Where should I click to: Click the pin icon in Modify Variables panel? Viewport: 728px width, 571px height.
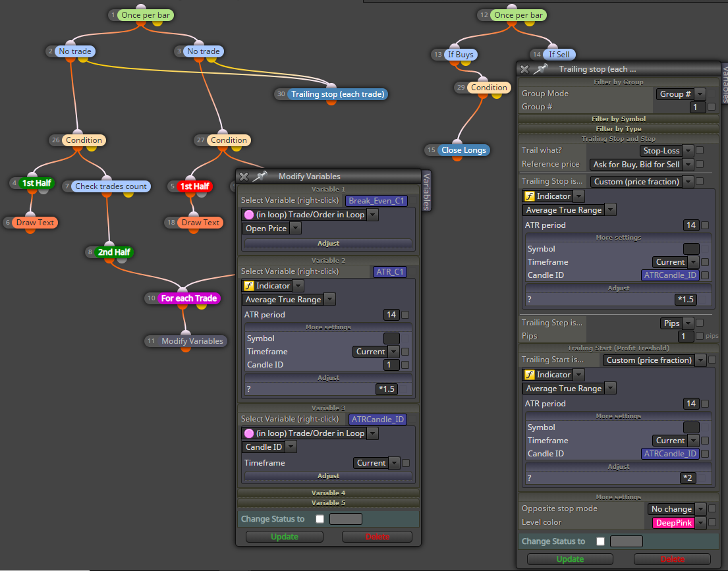tap(260, 176)
